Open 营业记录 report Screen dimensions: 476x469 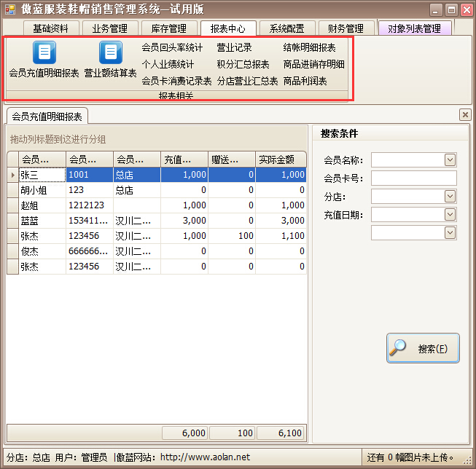coord(234,48)
